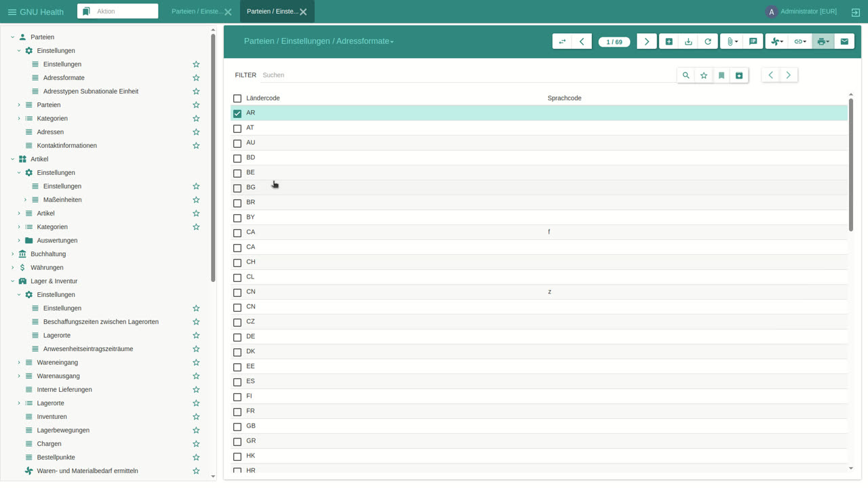Click the Suchen filter input
This screenshot has height=488, width=868.
tap(468, 75)
